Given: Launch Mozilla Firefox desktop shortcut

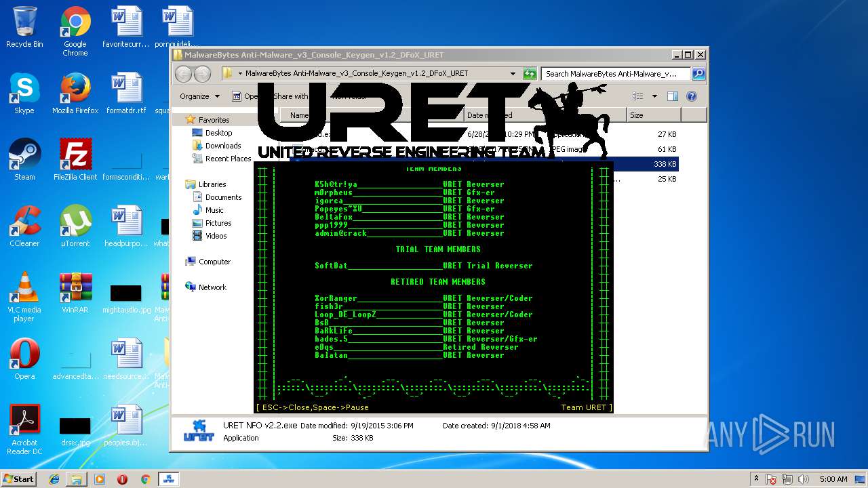Looking at the screenshot, I should point(75,94).
